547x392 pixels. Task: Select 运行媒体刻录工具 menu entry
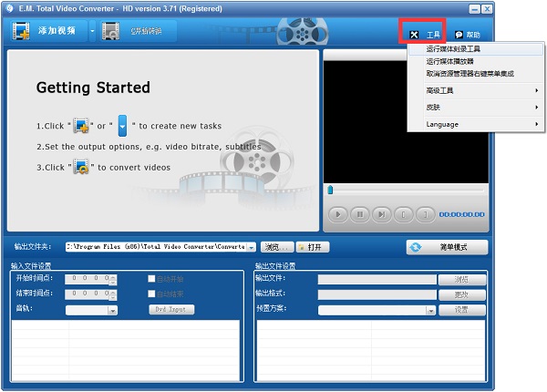pyautogui.click(x=454, y=49)
